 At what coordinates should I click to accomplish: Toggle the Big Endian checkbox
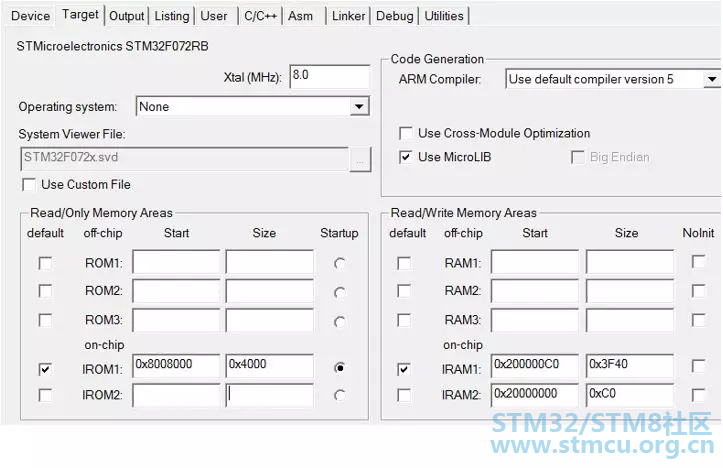[577, 157]
